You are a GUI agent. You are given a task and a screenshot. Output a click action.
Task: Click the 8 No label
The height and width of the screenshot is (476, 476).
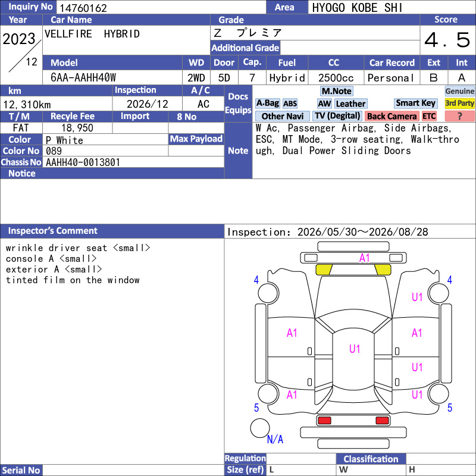187,117
